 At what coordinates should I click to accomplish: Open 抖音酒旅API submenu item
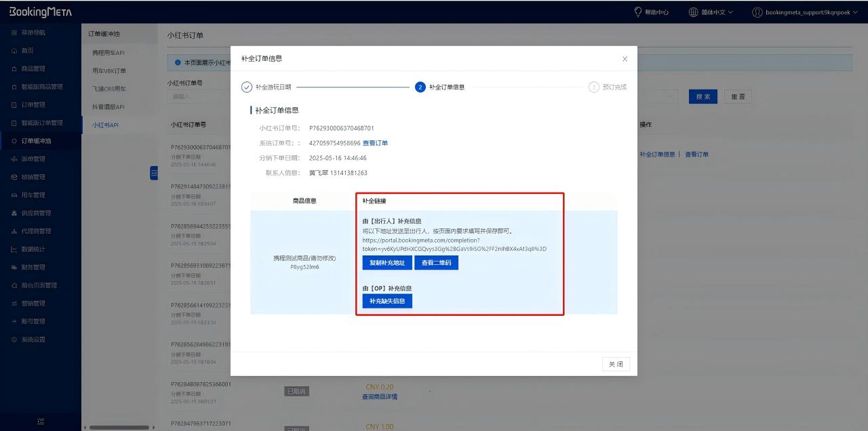[108, 107]
